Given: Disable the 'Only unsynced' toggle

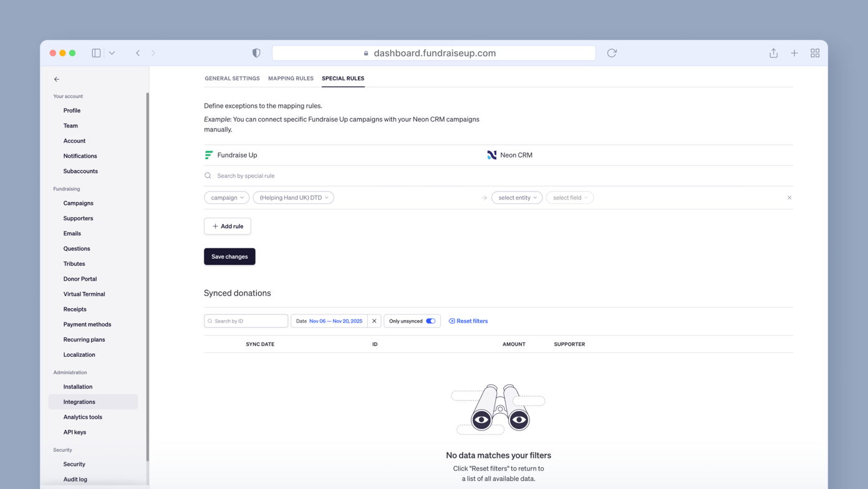Looking at the screenshot, I should click(x=430, y=321).
